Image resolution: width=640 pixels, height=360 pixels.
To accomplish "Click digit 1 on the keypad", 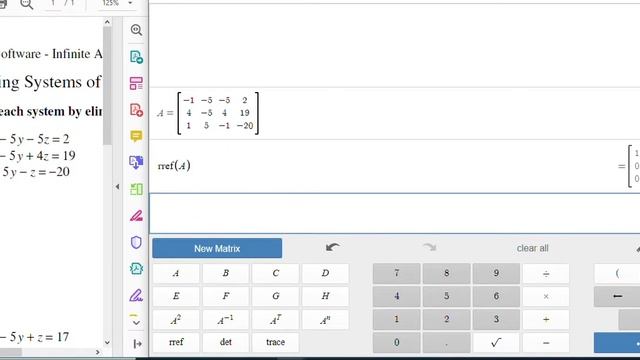I will 396,320.
